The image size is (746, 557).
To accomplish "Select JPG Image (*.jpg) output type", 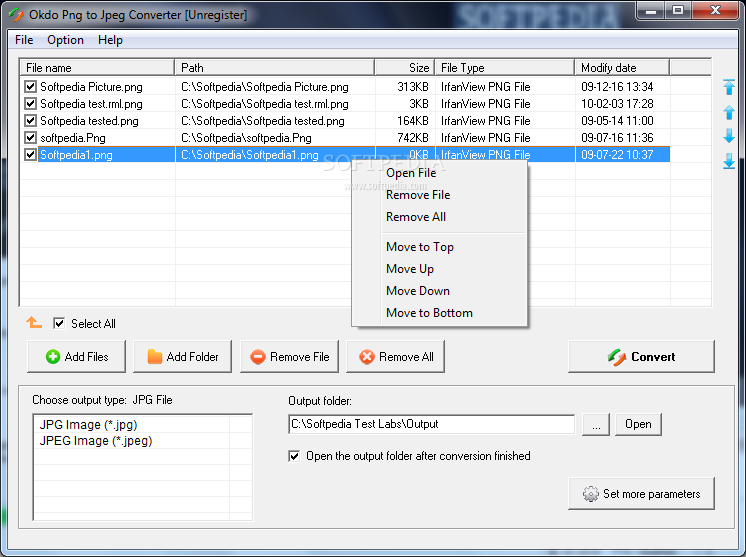I will pyautogui.click(x=88, y=424).
